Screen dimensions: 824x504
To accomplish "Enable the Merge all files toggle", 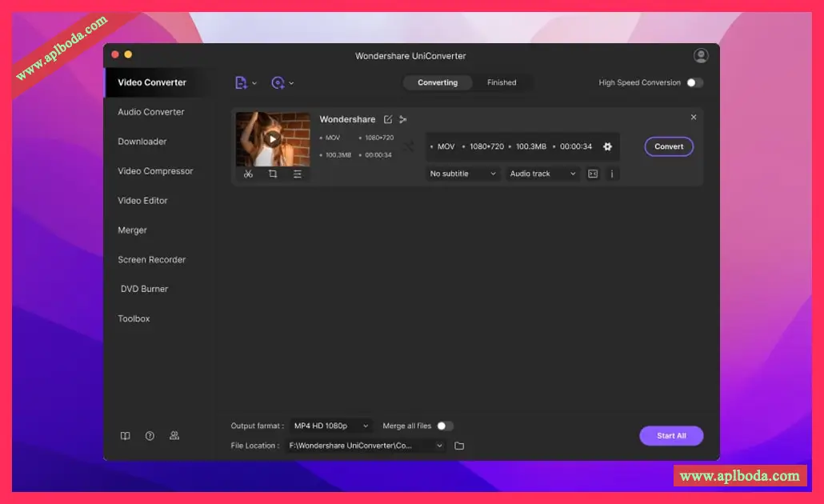I will [445, 426].
